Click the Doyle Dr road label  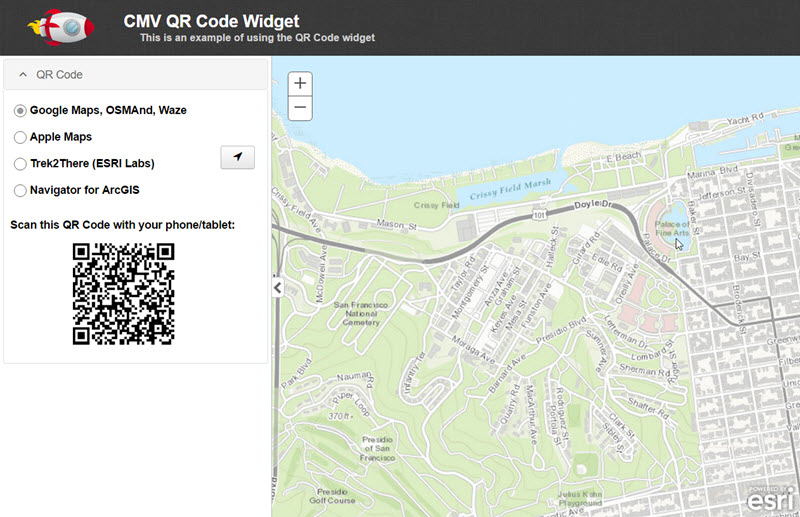coord(593,204)
